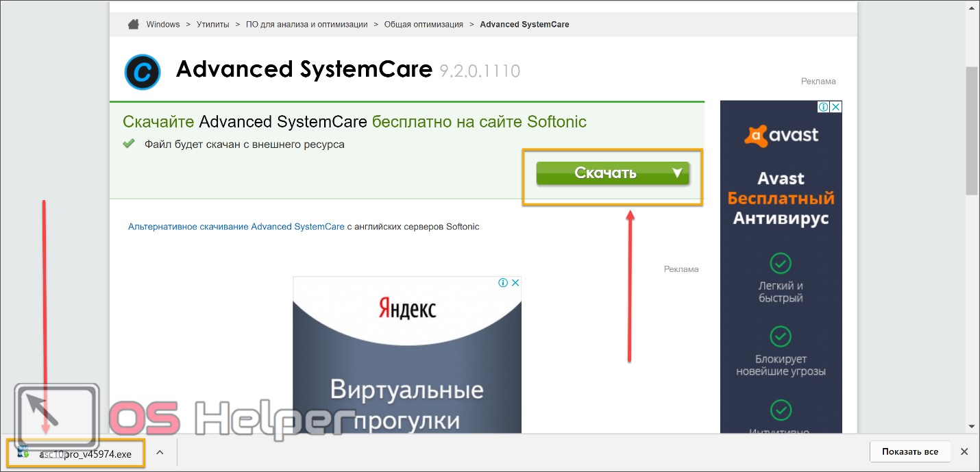Screen dimensions: 980x472
Task: Click the Показать все downloads button
Action: [910, 451]
